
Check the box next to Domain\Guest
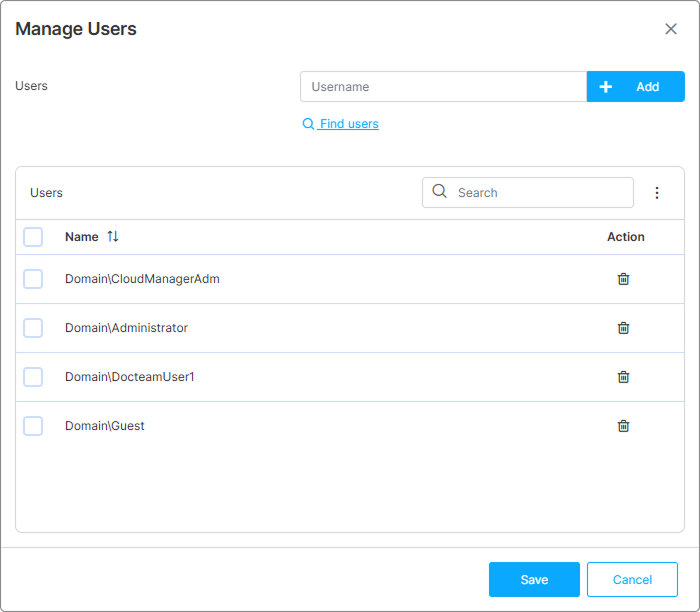click(33, 426)
